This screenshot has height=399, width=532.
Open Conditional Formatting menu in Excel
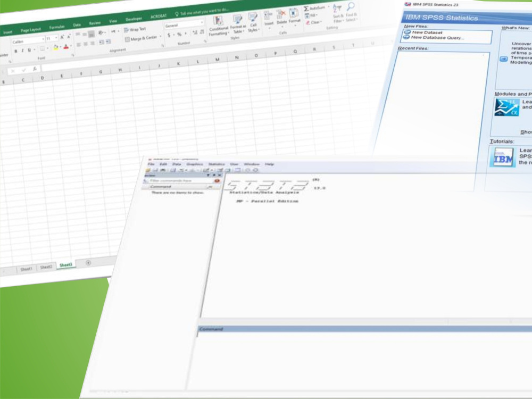click(219, 26)
